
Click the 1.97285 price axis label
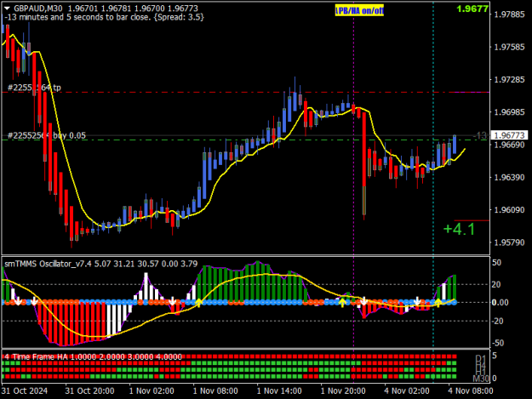coord(509,80)
